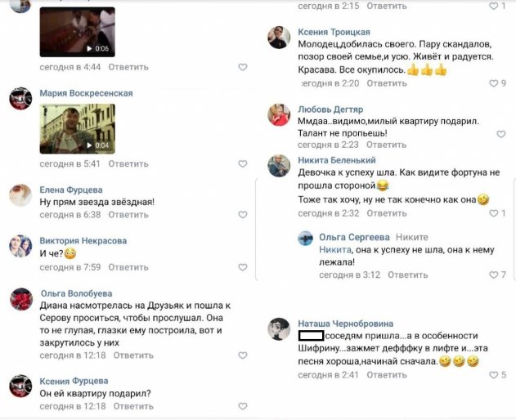
Task: Like Ксения Фурцева's comment heart
Action: point(243,406)
